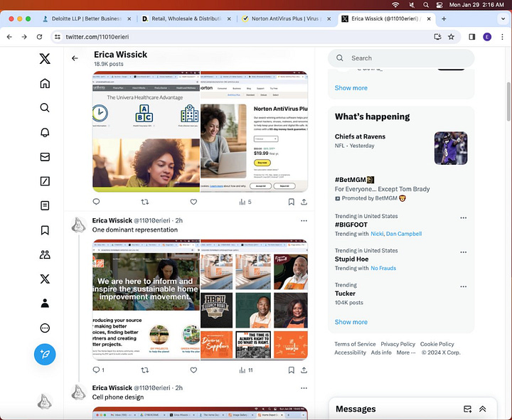The image size is (512, 420).
Task: Open more options for 'Cell phone design' post
Action: pyautogui.click(x=304, y=388)
